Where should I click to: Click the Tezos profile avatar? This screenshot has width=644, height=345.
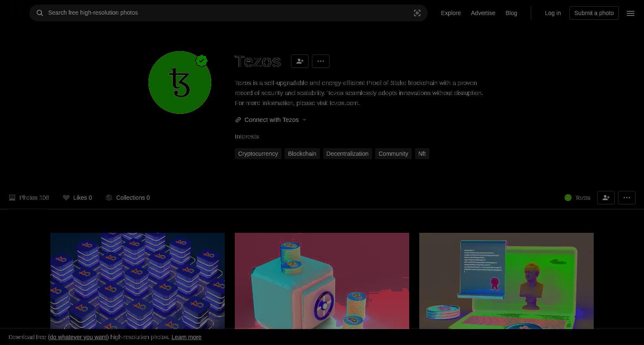click(180, 82)
